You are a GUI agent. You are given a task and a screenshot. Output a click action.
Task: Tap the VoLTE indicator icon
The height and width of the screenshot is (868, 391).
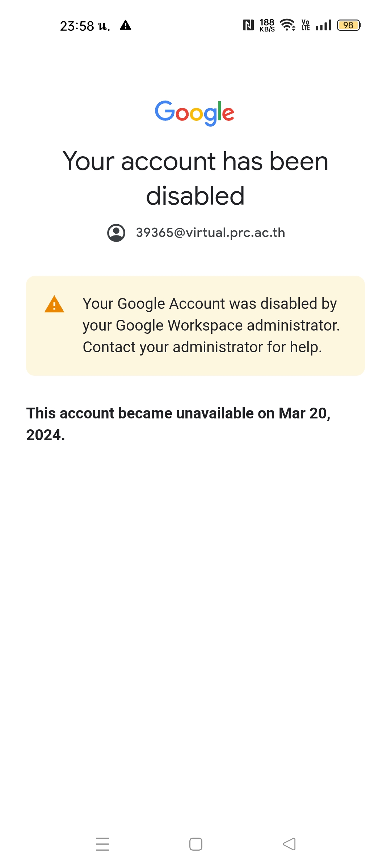[306, 25]
